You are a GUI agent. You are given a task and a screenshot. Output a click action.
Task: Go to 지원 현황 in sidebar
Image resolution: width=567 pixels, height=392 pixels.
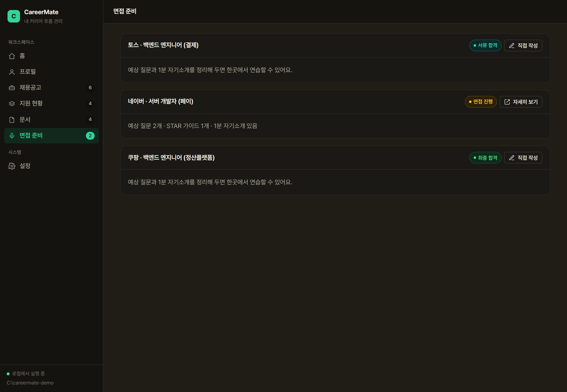(51, 103)
